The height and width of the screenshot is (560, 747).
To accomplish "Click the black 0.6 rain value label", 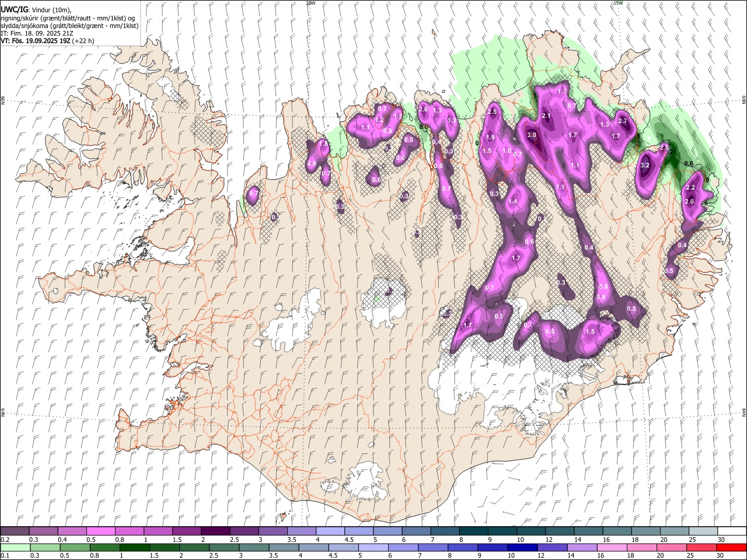I will click(689, 164).
